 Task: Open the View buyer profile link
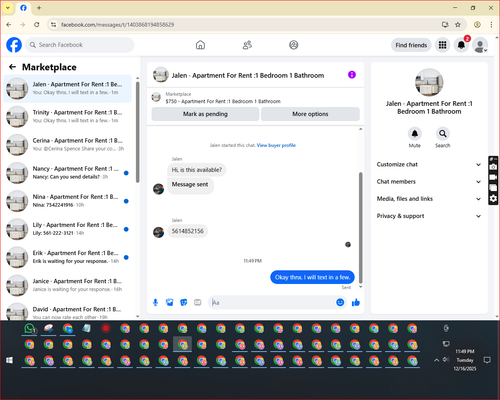click(276, 145)
